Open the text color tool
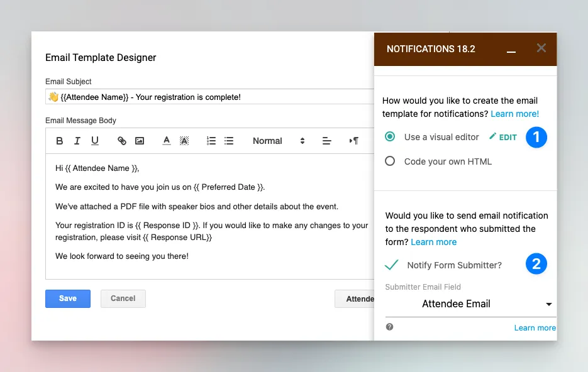This screenshot has height=372, width=588. (166, 140)
